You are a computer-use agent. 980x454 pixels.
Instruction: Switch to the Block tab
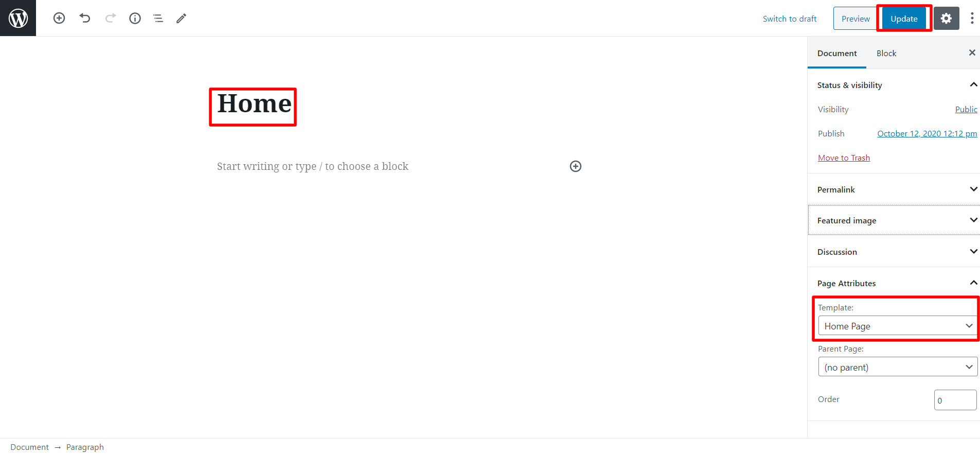886,53
